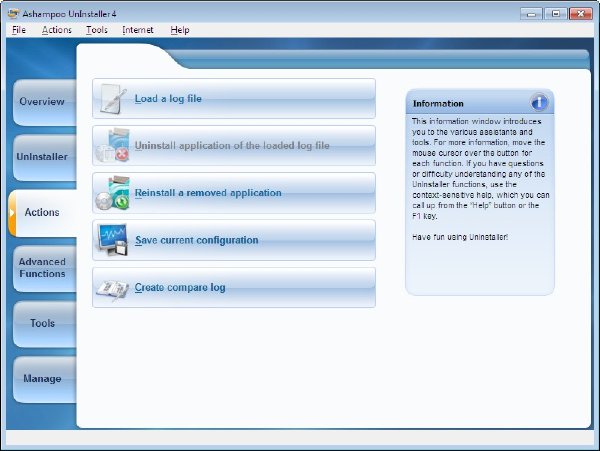Close the Ashampoo UnInstaller window
600x451 pixels.
pos(580,14)
